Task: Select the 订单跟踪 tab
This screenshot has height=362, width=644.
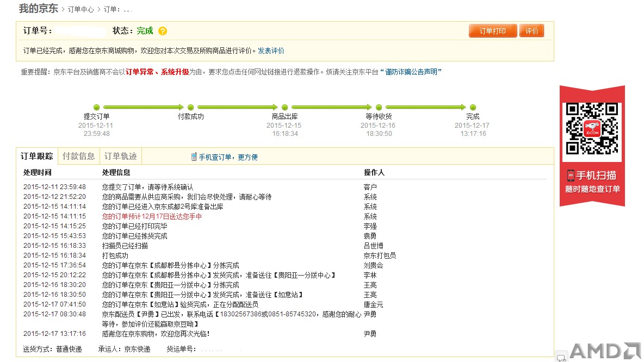Action: click(x=37, y=157)
